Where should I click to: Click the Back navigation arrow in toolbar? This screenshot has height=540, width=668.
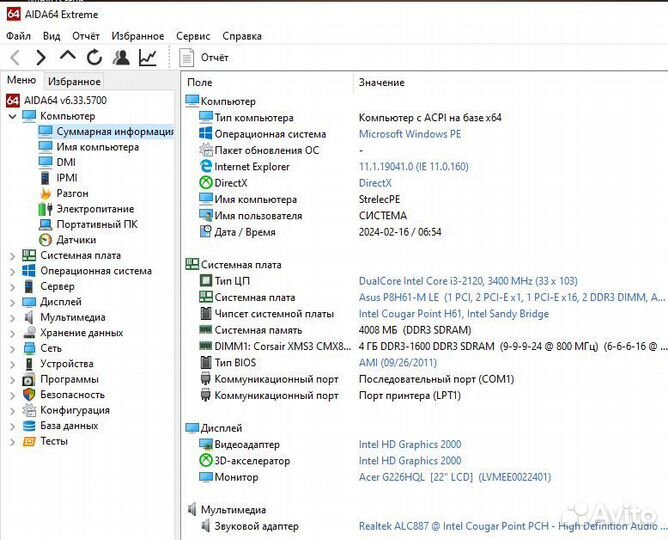[15, 58]
